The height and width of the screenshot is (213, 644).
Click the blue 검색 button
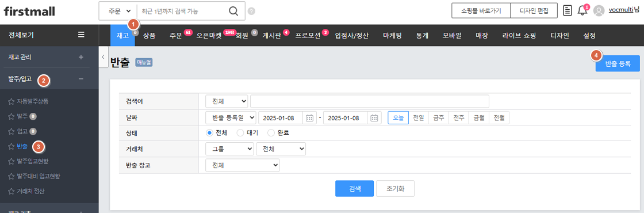click(x=354, y=189)
